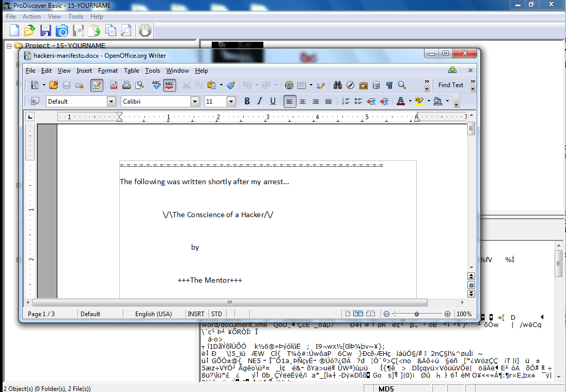Open Writer Window menu
This screenshot has width=566, height=392.
177,71
